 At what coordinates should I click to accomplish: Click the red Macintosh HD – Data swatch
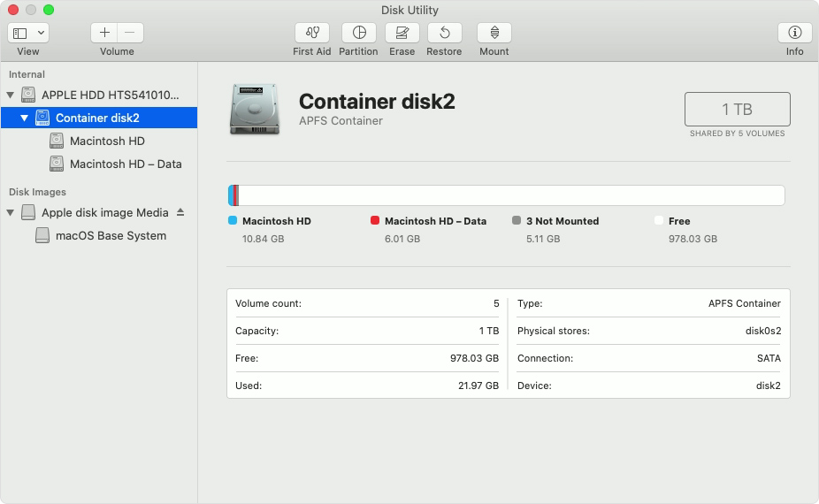[374, 220]
